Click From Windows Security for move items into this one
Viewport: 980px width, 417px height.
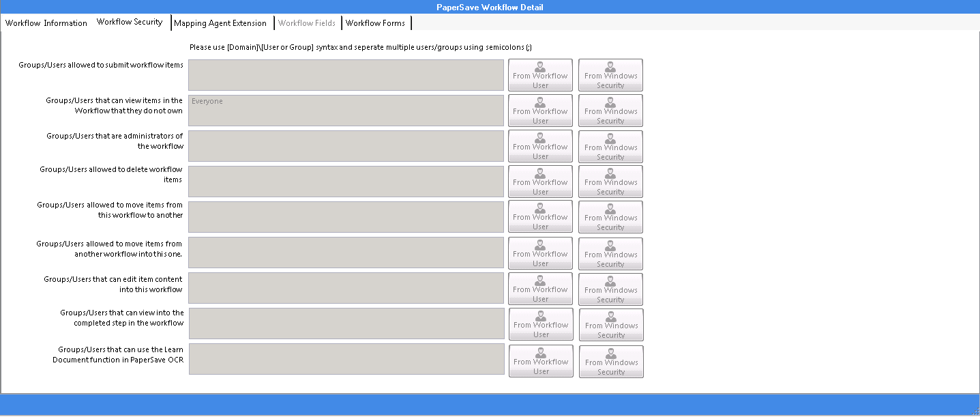[610, 253]
